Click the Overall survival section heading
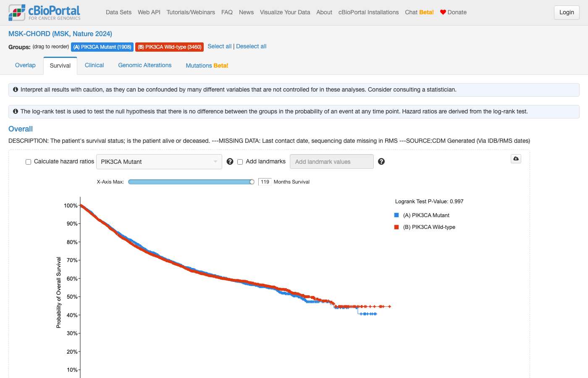588x378 pixels. (x=21, y=129)
